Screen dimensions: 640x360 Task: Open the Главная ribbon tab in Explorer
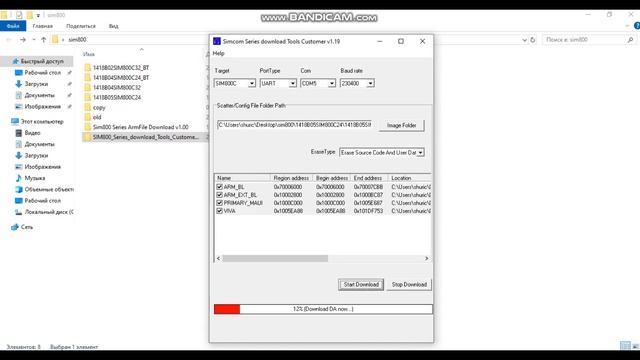tap(42, 26)
